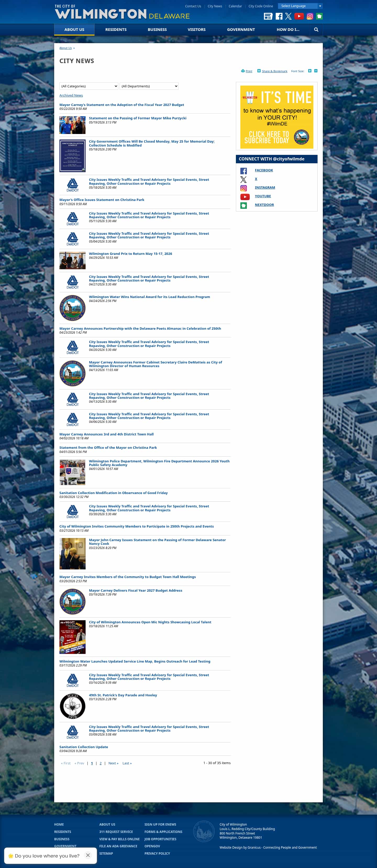The image size is (377, 868).
Task: Open 49th St. Patrick's Day Parade article
Action: [123, 695]
